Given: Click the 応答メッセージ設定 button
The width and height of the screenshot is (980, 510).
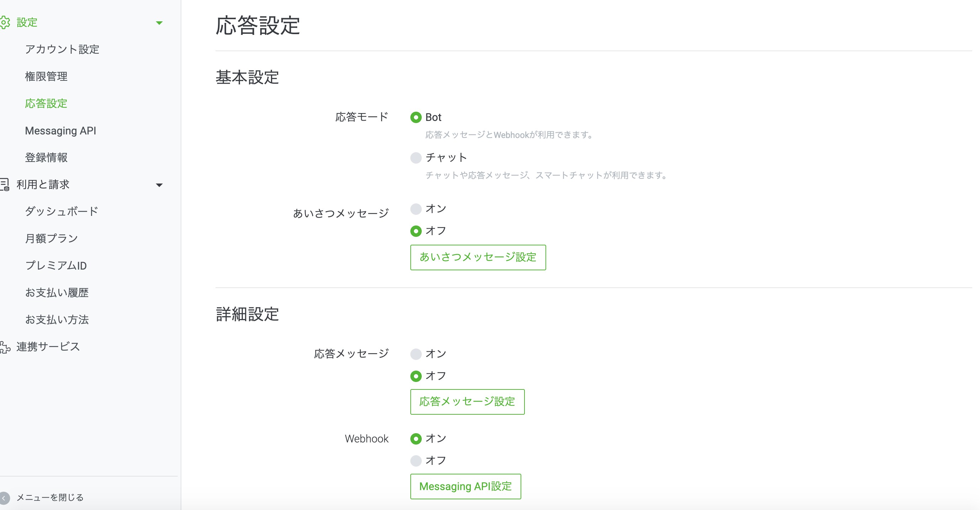Looking at the screenshot, I should 467,402.
